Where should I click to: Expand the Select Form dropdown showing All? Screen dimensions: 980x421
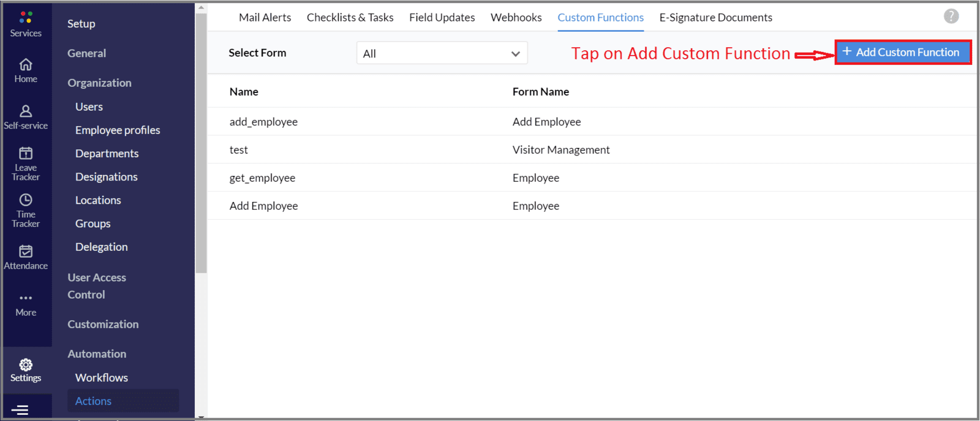(x=442, y=53)
